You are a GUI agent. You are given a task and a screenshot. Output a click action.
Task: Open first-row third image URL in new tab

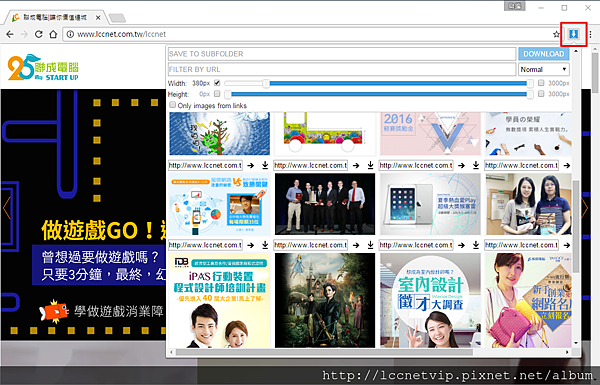pos(461,165)
